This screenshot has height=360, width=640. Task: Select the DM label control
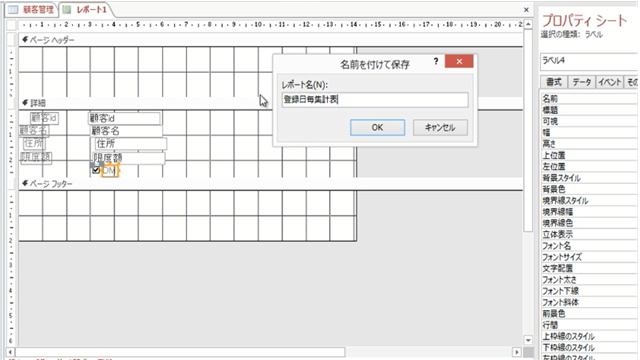pyautogui.click(x=110, y=171)
